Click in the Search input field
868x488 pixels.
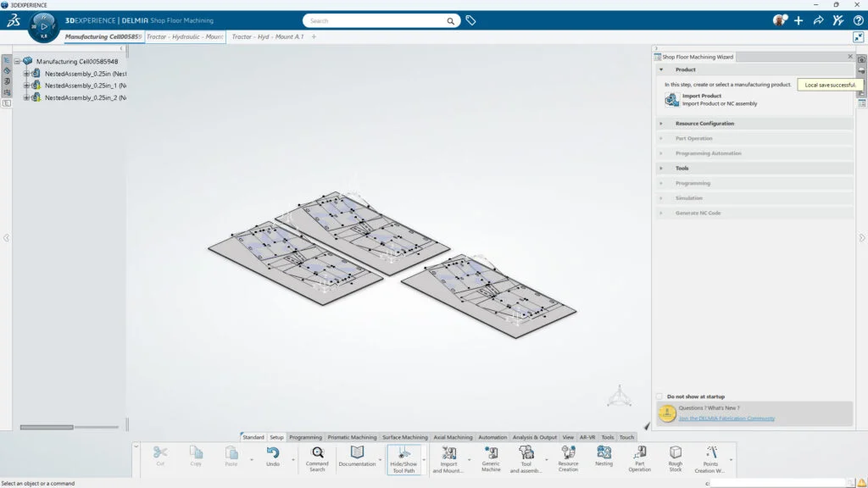(376, 21)
